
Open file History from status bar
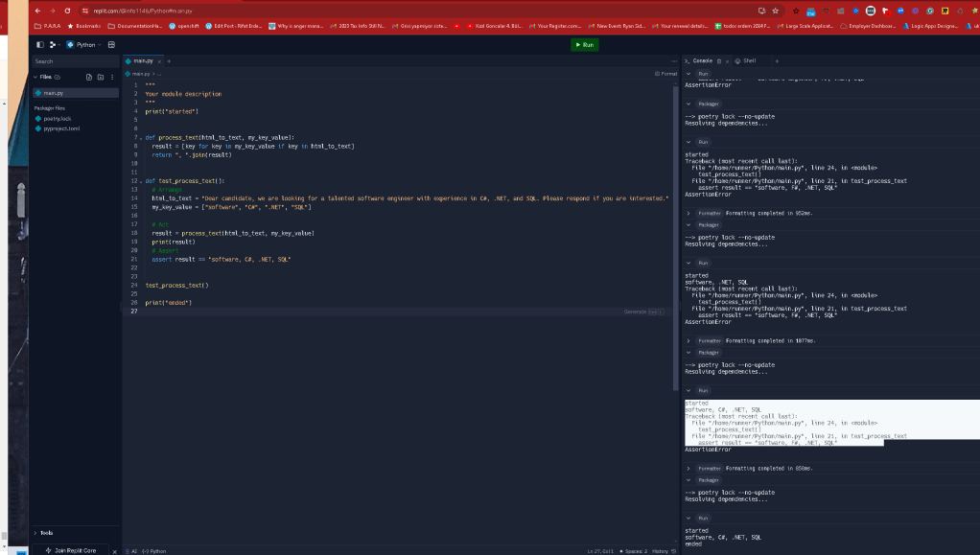pos(664,551)
